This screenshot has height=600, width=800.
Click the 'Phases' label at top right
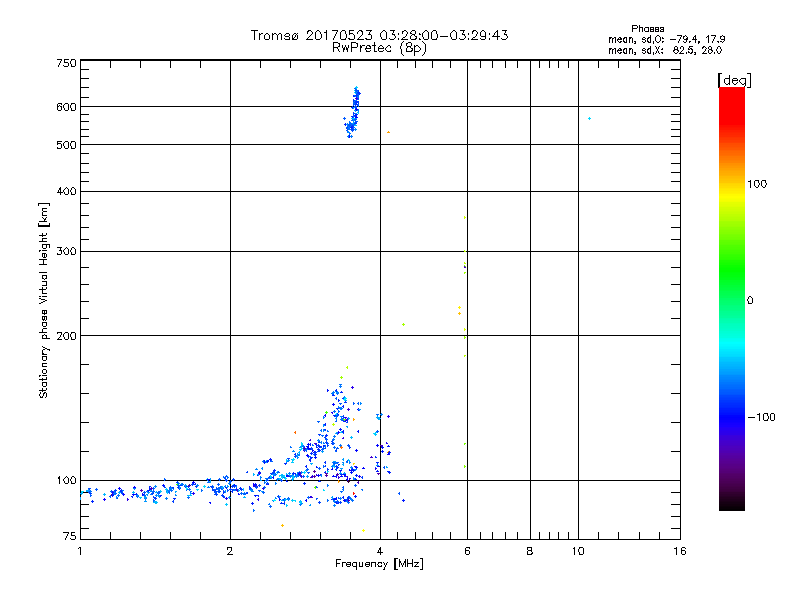(647, 29)
